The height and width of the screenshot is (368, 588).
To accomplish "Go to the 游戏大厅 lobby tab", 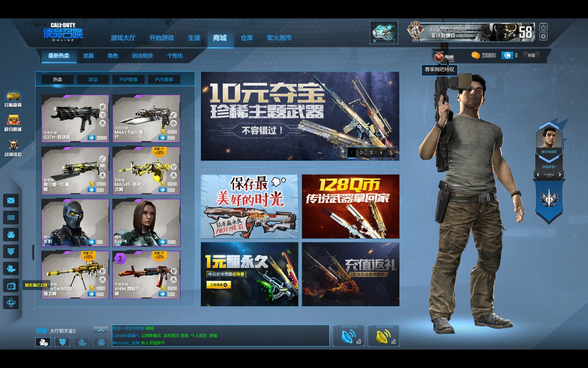I will pos(123,38).
